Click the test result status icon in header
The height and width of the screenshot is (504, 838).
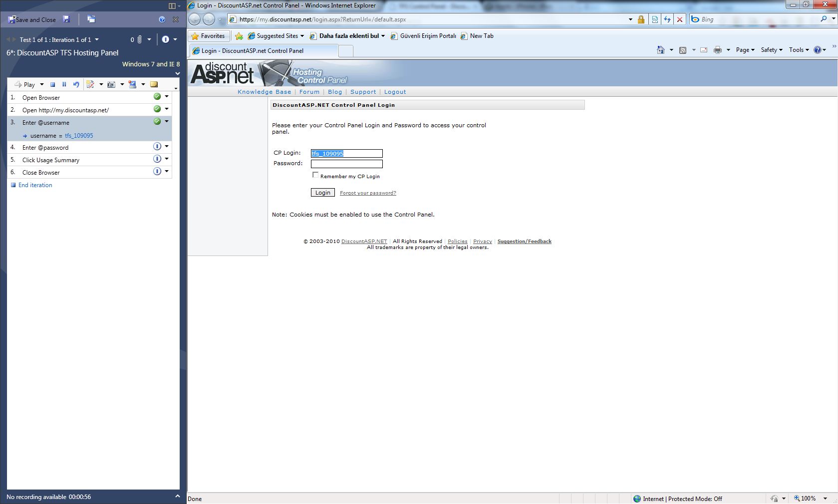[166, 39]
